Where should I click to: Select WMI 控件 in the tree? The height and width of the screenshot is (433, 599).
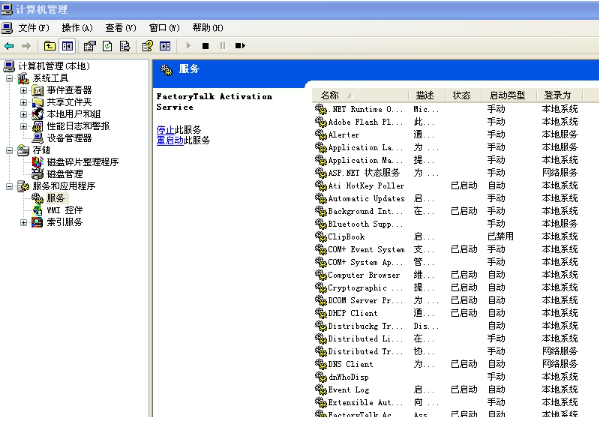point(65,210)
